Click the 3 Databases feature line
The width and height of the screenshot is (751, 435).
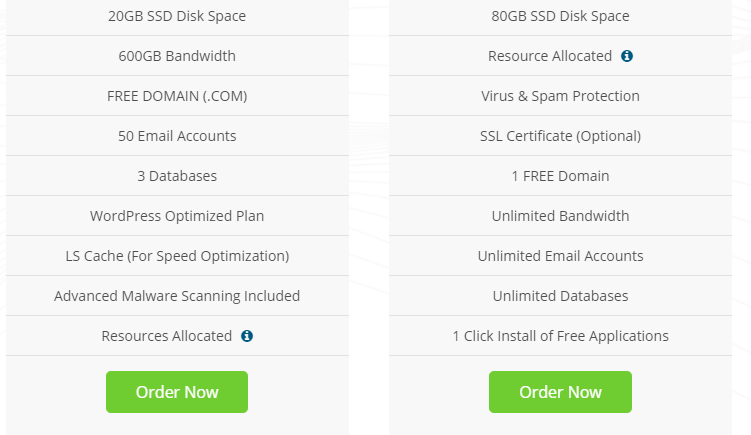(x=177, y=176)
